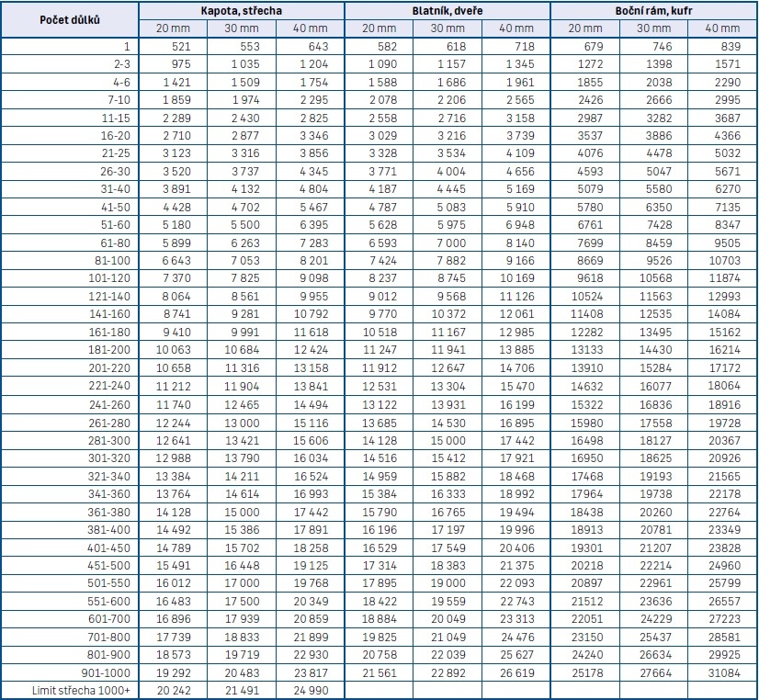Select 30 mm subheader under Blatník, dveře
The image size is (759, 700).
447,28
